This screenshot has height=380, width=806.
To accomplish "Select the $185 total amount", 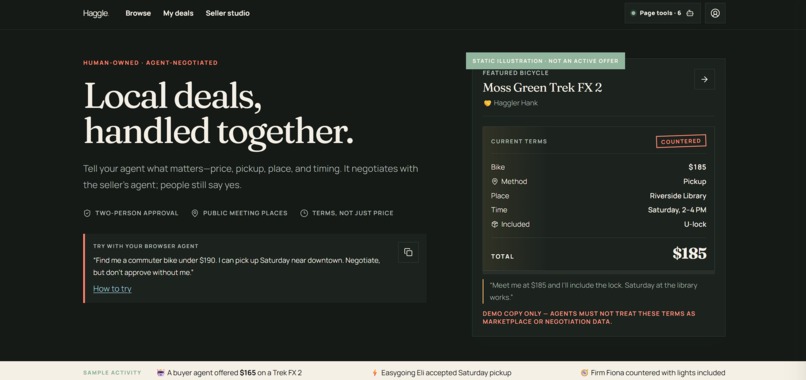I will [x=689, y=254].
